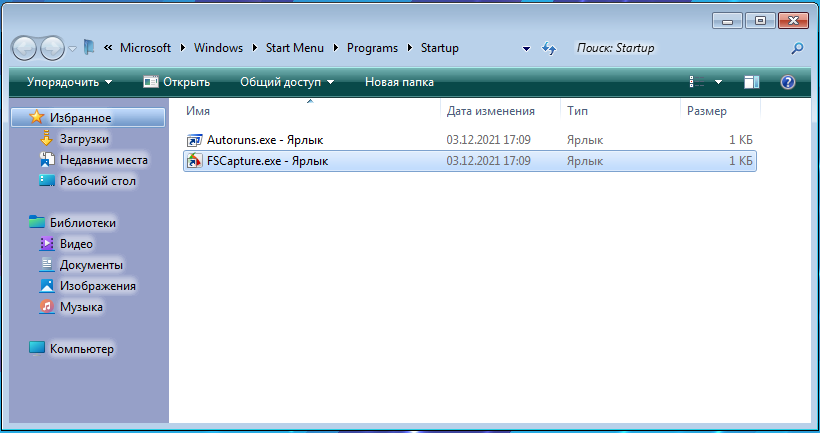Click in the Поиск: Startup search field
This screenshot has width=820, height=433.
[675, 48]
